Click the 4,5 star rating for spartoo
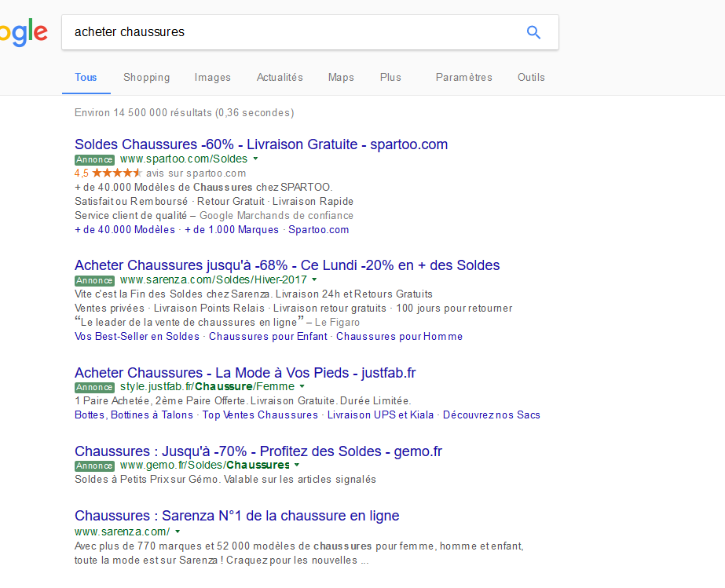This screenshot has height=588, width=725. [108, 173]
